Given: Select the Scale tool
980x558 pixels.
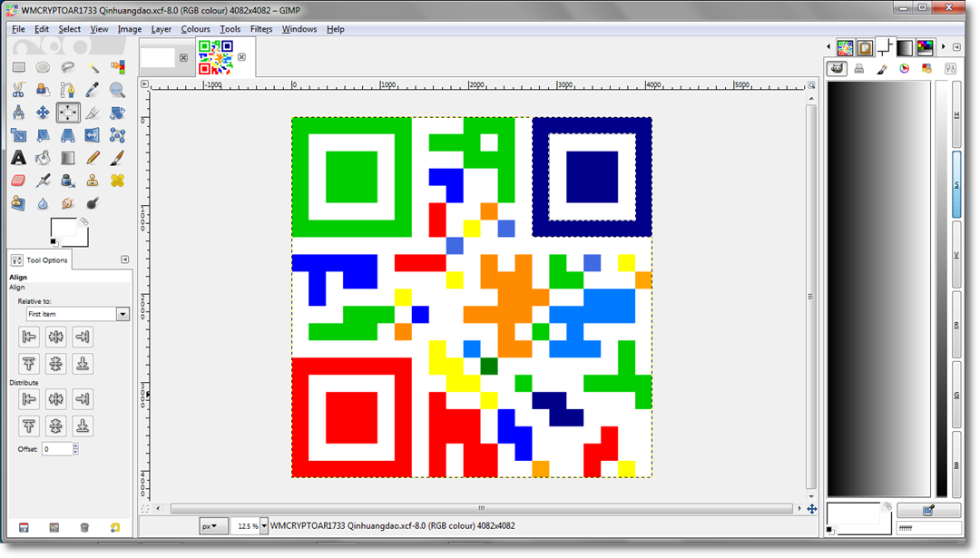Looking at the screenshot, I should click(x=19, y=135).
